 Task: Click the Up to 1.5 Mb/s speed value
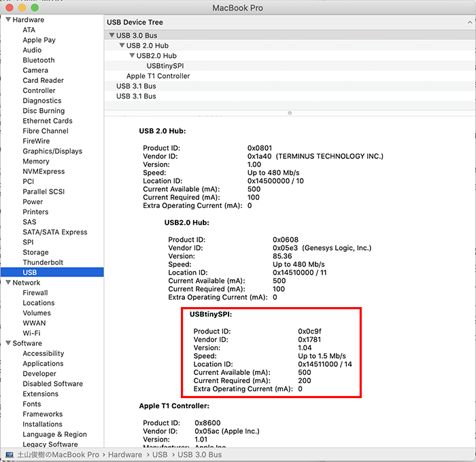click(322, 356)
